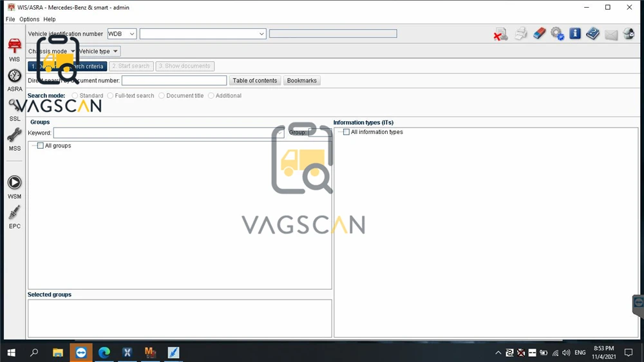The image size is (644, 362).
Task: Open the pen icon app in the taskbar
Action: (173, 352)
